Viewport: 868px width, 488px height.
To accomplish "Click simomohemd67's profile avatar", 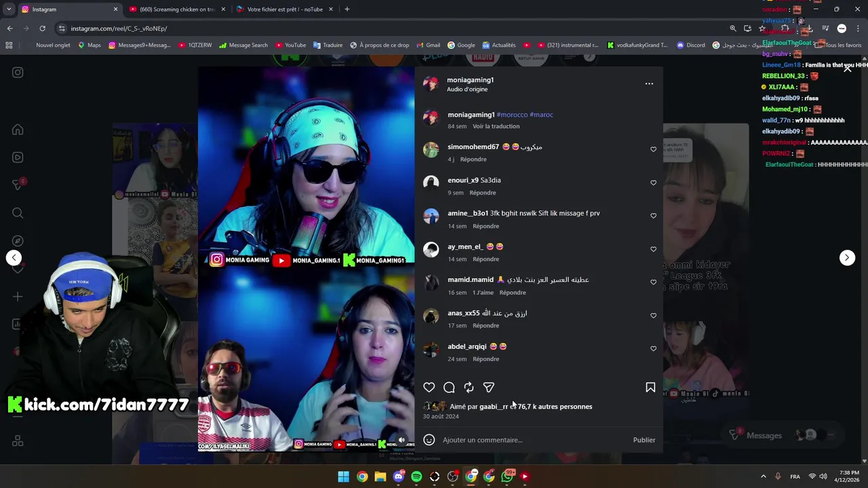I will click(431, 150).
